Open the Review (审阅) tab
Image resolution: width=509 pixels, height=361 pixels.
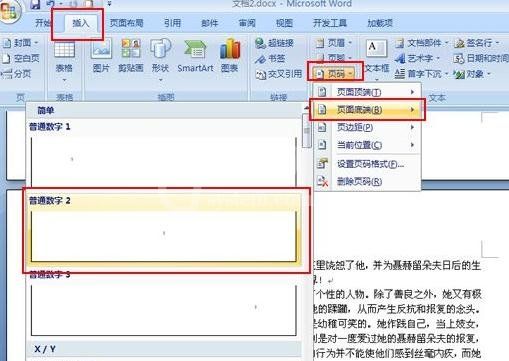tap(247, 23)
